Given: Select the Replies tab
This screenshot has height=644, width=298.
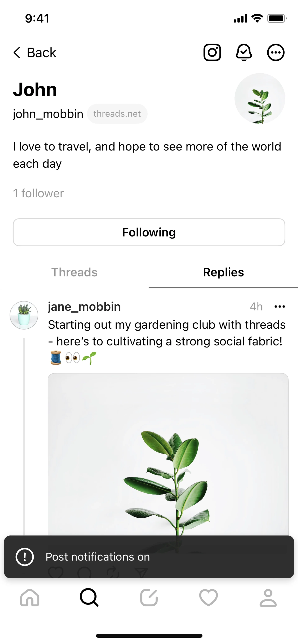Looking at the screenshot, I should click(223, 272).
